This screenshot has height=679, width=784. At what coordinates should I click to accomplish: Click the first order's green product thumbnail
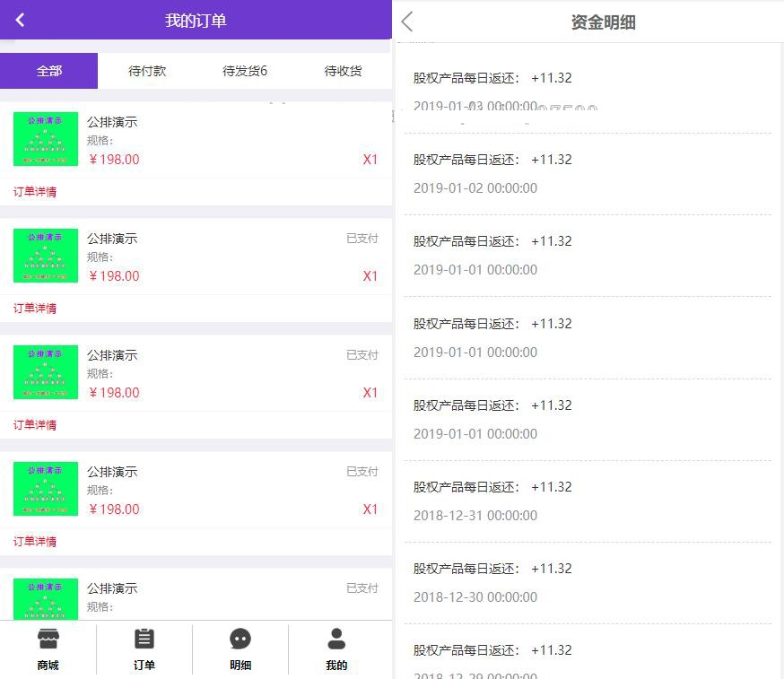point(46,139)
